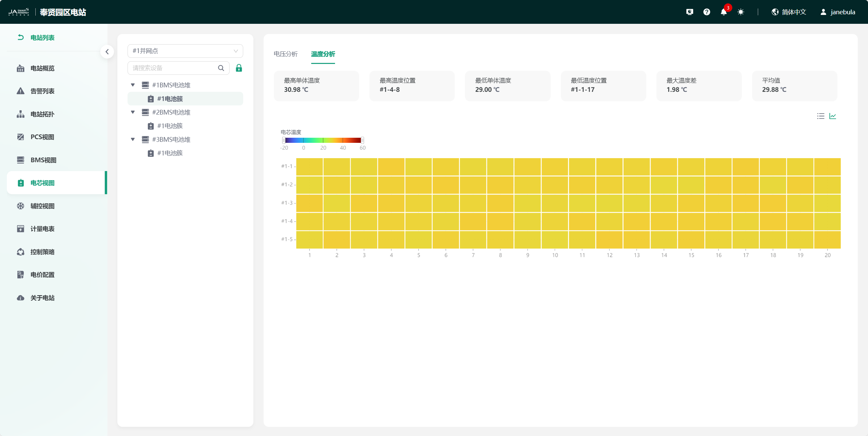Toggle the green lock icon
This screenshot has width=868, height=436.
coord(239,68)
